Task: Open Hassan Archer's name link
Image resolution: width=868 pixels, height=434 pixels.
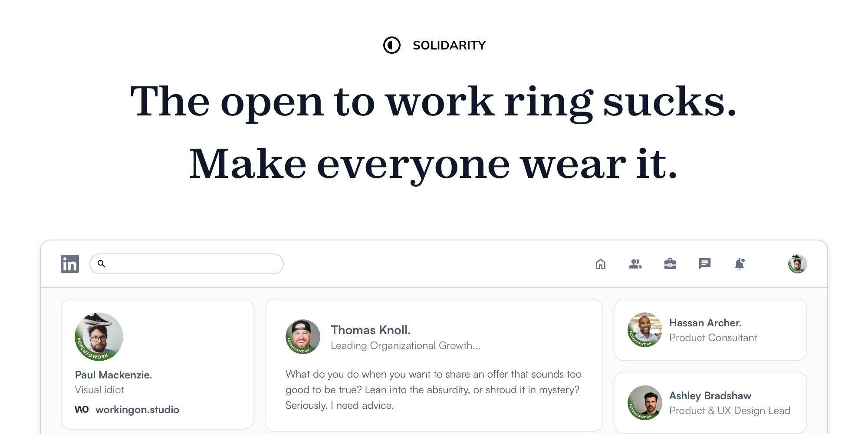Action: coord(705,323)
